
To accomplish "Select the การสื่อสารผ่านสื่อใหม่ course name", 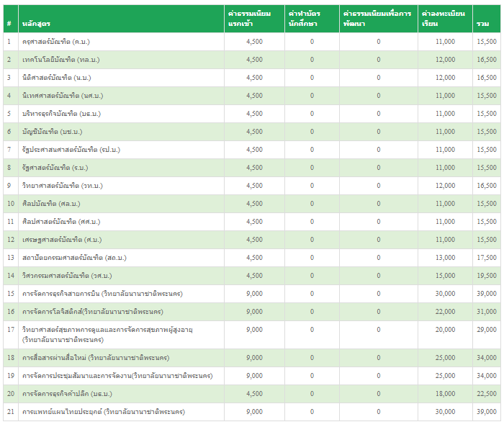I will (96, 358).
